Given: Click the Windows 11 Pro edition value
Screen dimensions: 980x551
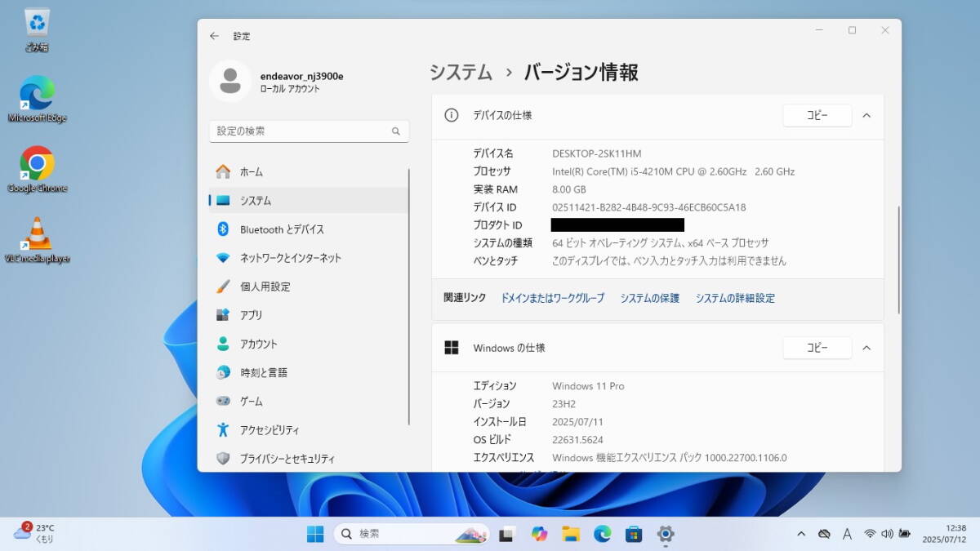Looking at the screenshot, I should (x=588, y=386).
